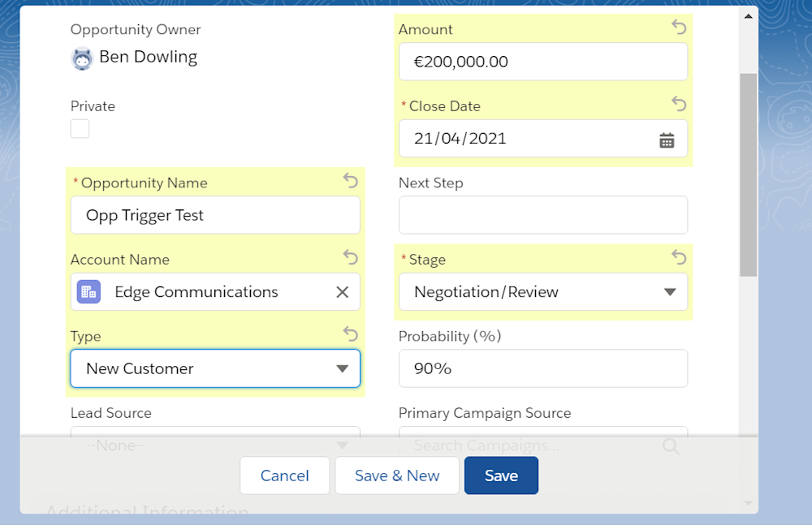
Task: Click the revert icon next to Type
Action: pos(350,334)
